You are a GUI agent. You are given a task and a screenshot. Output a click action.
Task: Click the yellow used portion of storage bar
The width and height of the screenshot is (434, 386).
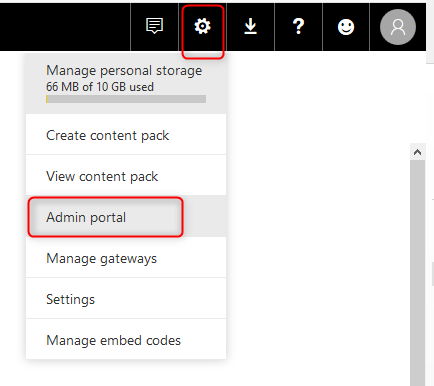[47, 99]
